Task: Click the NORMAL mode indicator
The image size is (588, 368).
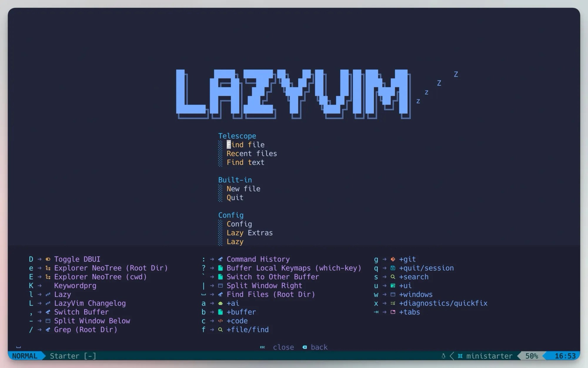Action: tap(25, 356)
